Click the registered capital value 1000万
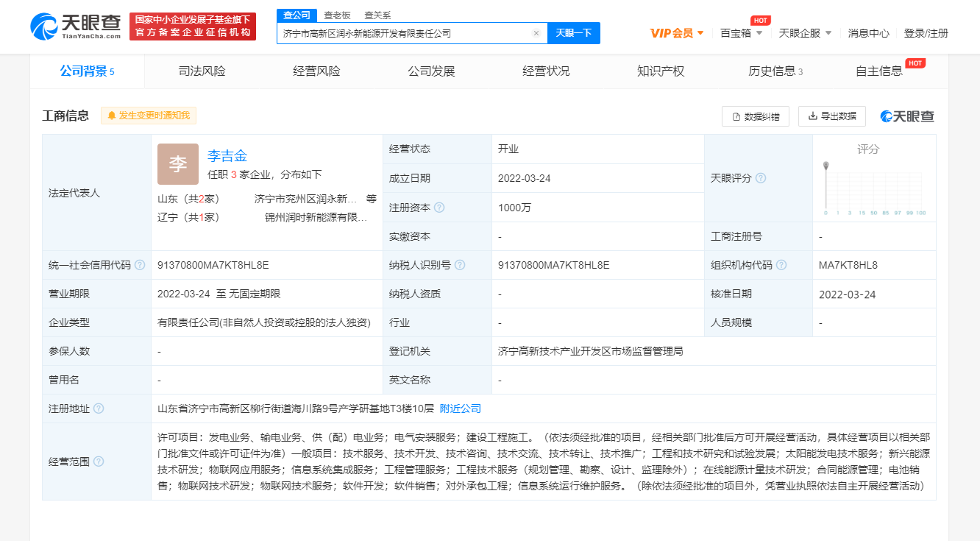Screen dimensions: 980x541 click(514, 208)
